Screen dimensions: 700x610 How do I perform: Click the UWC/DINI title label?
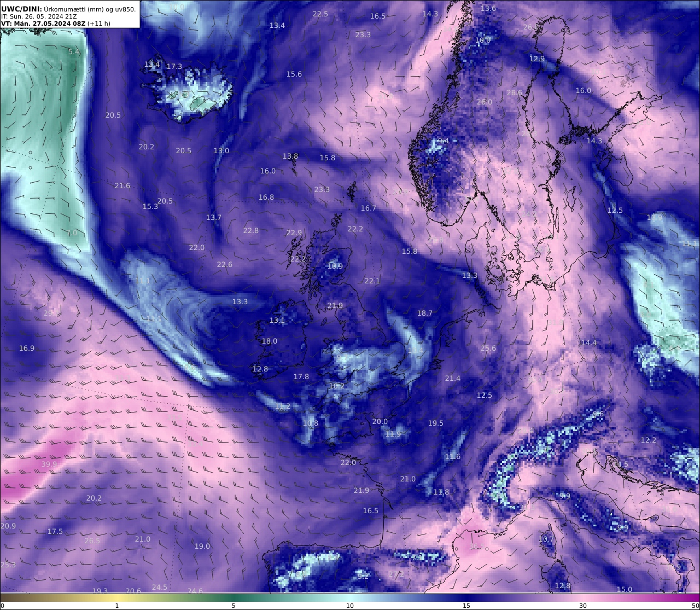pyautogui.click(x=21, y=9)
